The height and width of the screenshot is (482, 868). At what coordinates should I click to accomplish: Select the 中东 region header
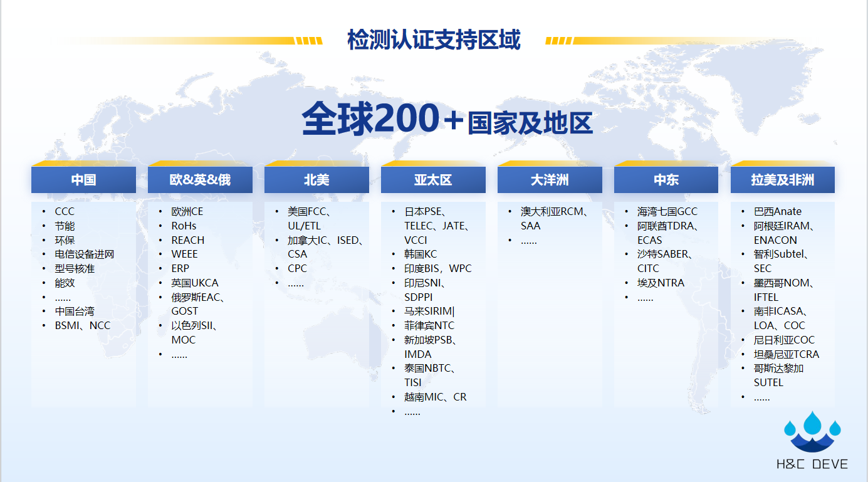tap(666, 180)
